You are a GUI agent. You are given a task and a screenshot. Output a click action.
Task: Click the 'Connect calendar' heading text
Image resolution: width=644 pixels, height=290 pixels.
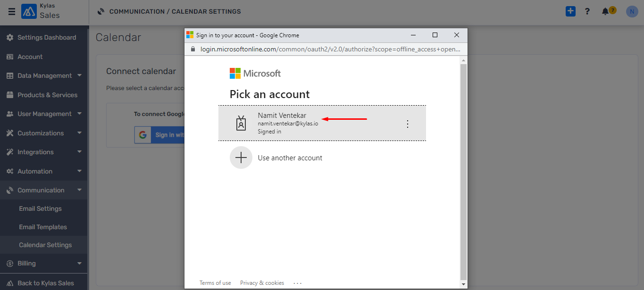coord(141,71)
